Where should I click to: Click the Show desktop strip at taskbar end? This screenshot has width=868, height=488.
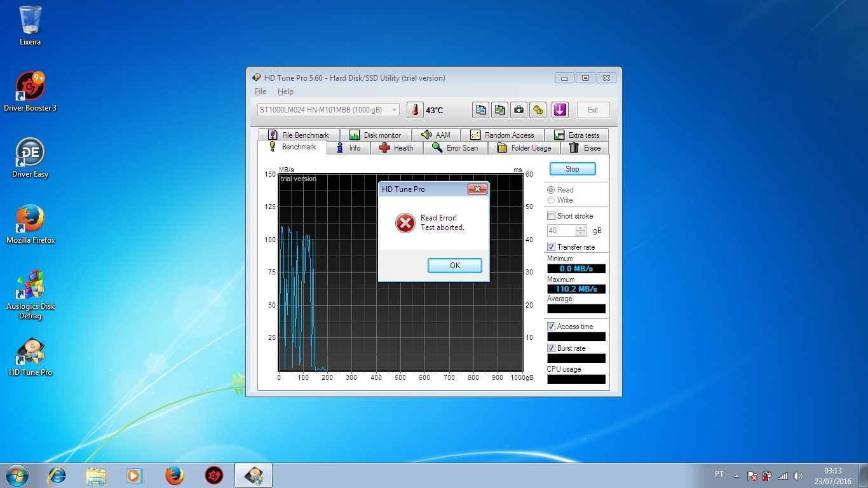click(864, 475)
